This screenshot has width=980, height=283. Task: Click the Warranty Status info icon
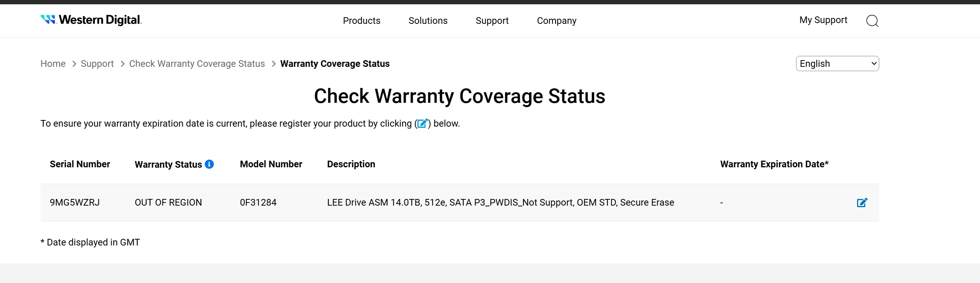[x=209, y=164]
